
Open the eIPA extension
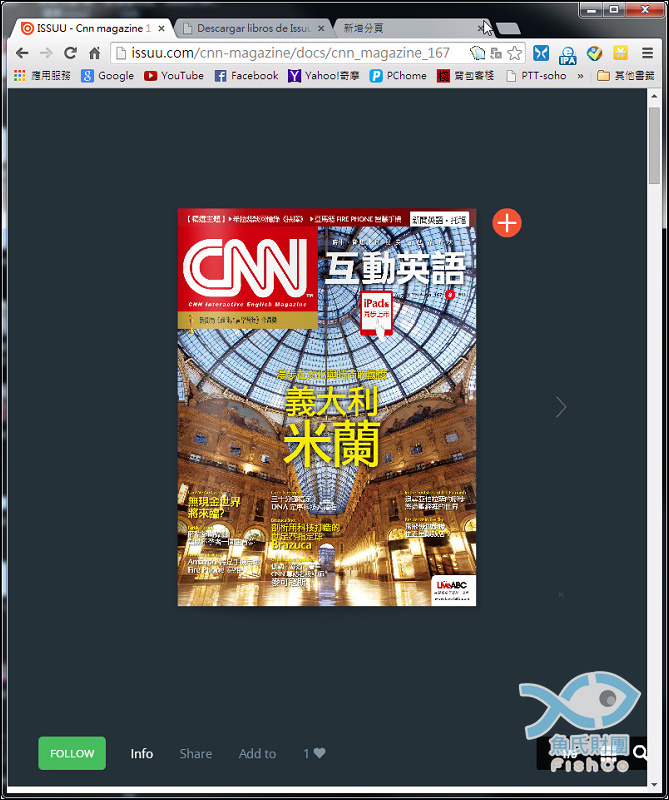[567, 54]
